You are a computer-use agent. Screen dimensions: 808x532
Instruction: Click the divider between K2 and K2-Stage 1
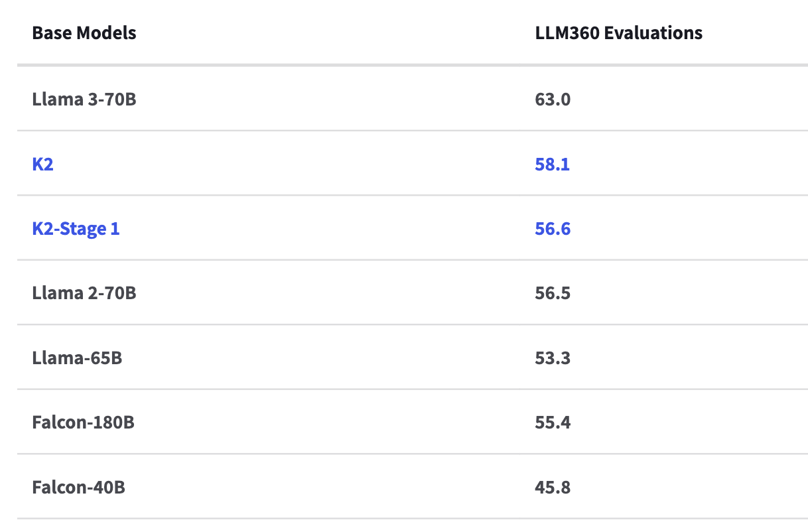[x=411, y=195]
